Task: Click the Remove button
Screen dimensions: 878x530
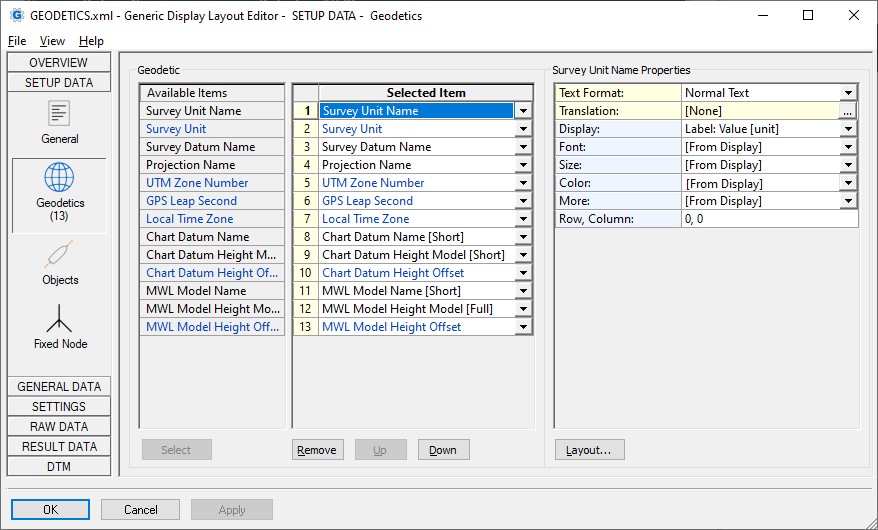Action: point(317,450)
